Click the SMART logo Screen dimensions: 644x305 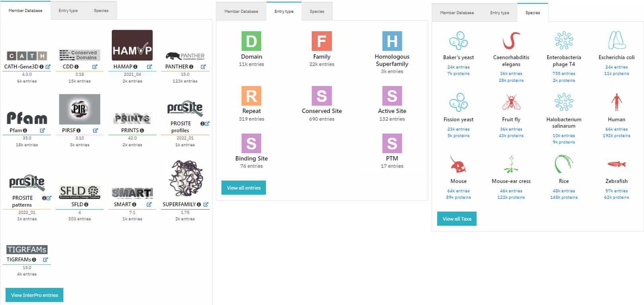pos(132,193)
